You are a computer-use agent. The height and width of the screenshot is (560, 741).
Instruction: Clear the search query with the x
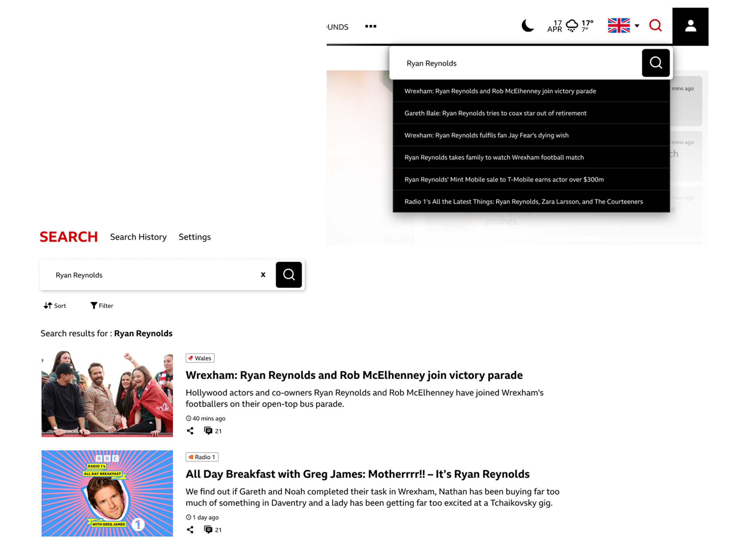point(263,275)
